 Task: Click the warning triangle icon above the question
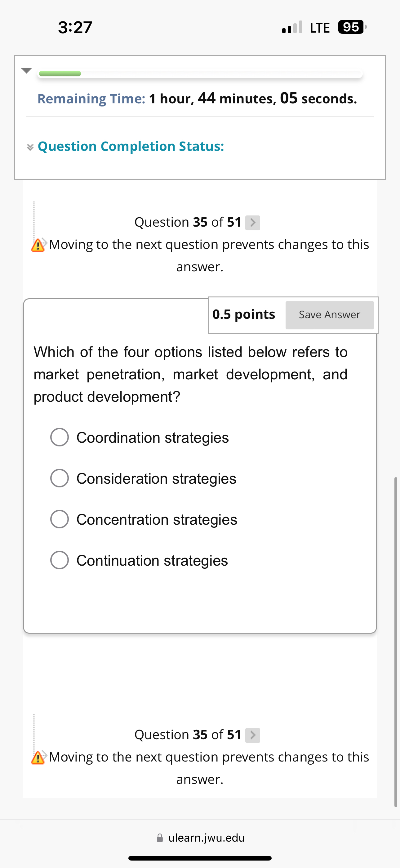pyautogui.click(x=38, y=246)
